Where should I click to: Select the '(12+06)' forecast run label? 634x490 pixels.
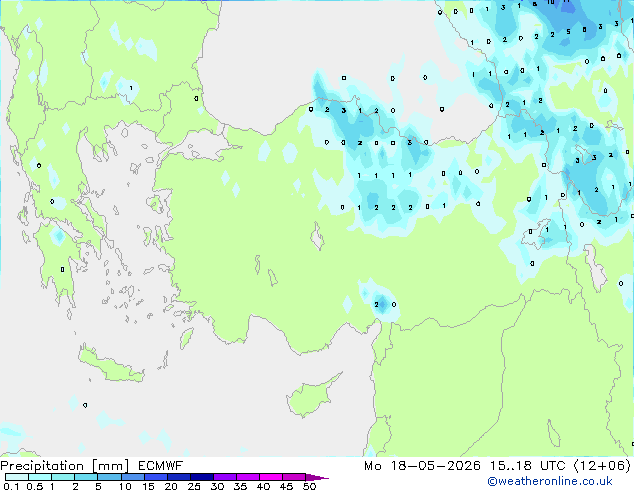pyautogui.click(x=602, y=466)
